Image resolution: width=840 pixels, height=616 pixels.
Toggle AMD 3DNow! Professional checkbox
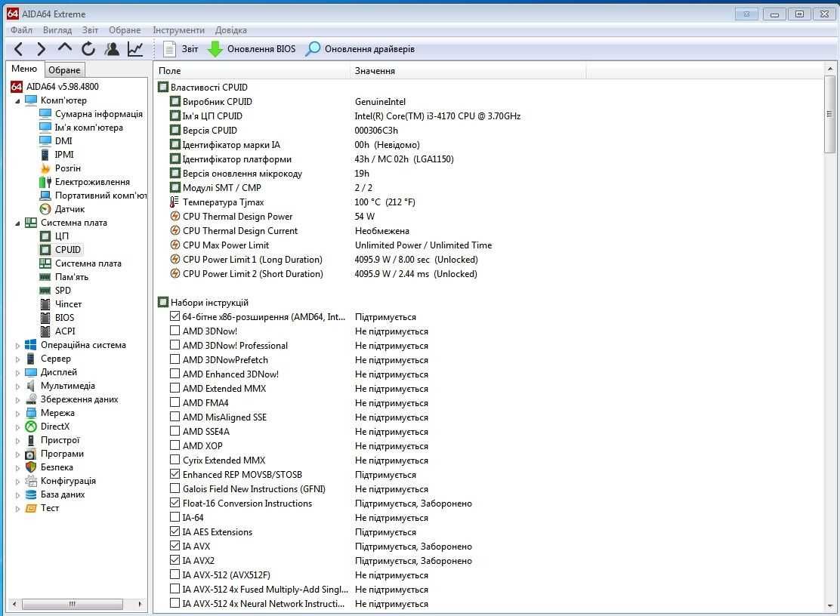pyautogui.click(x=174, y=345)
